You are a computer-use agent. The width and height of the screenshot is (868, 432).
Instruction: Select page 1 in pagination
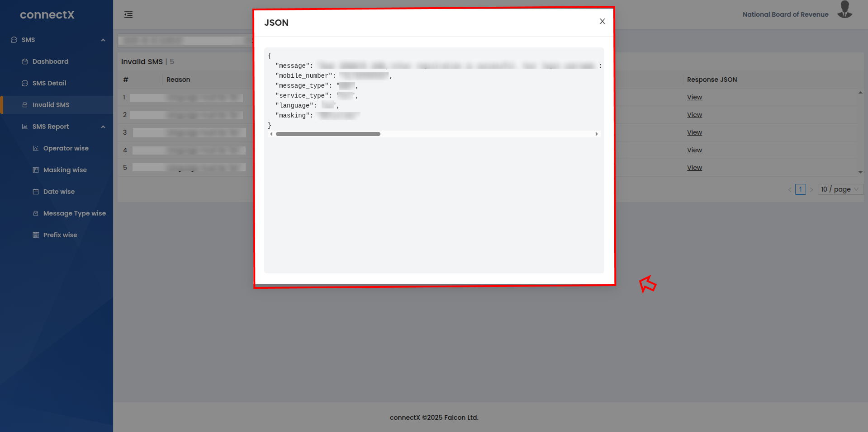tap(800, 189)
